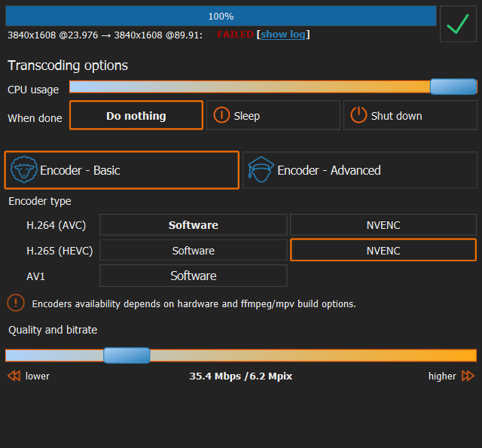482x448 pixels.
Task: Click the power icon for Shut down
Action: (x=358, y=116)
